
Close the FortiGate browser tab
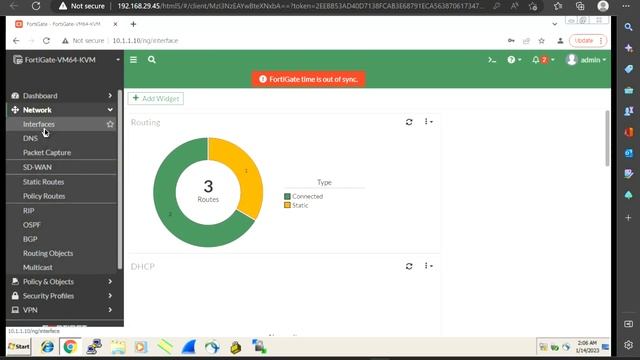tap(115, 24)
